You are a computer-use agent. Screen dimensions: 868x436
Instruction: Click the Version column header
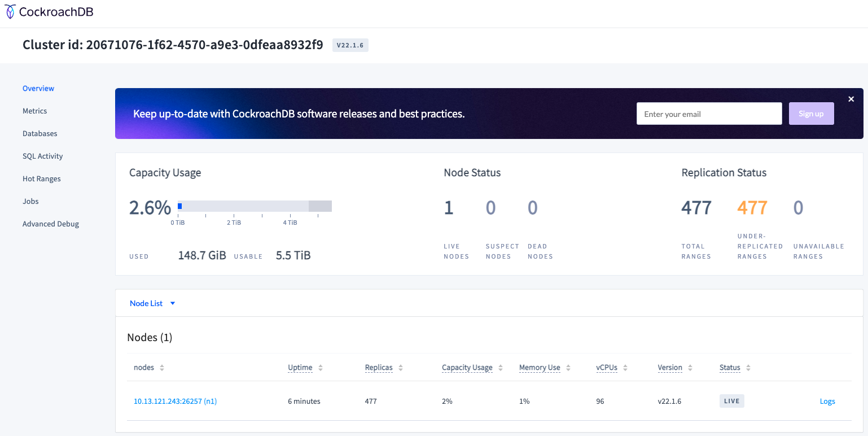click(670, 368)
